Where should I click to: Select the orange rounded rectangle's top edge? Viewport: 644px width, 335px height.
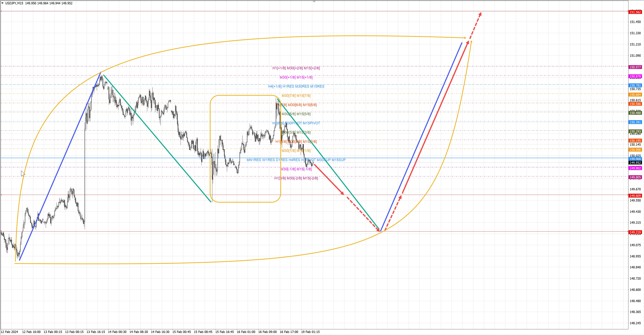click(245, 95)
